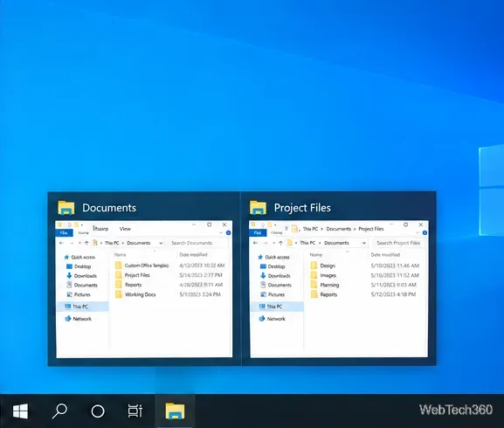Click the back arrow in Documents window
The width and height of the screenshot is (504, 428).
pos(61,243)
